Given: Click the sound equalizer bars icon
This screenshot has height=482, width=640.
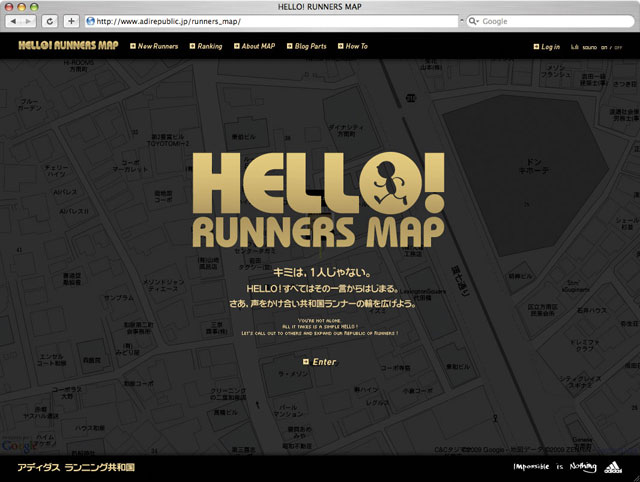Looking at the screenshot, I should (x=574, y=47).
